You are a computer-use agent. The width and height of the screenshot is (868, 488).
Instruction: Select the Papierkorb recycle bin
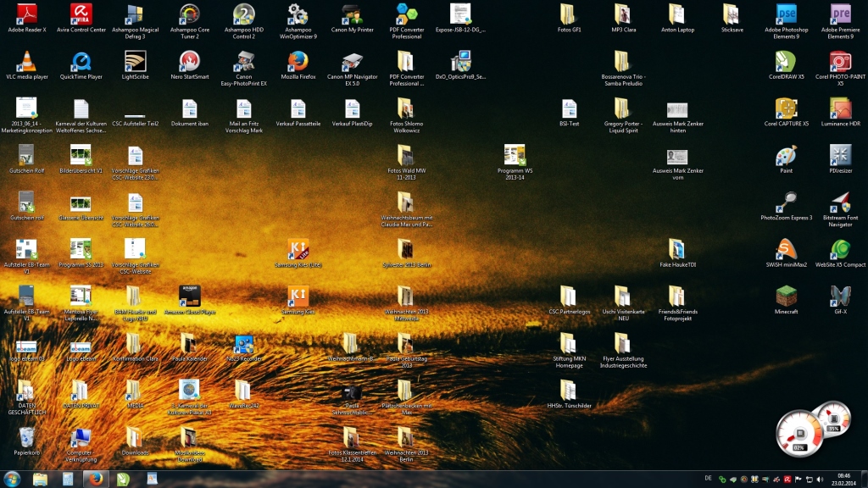(x=26, y=437)
